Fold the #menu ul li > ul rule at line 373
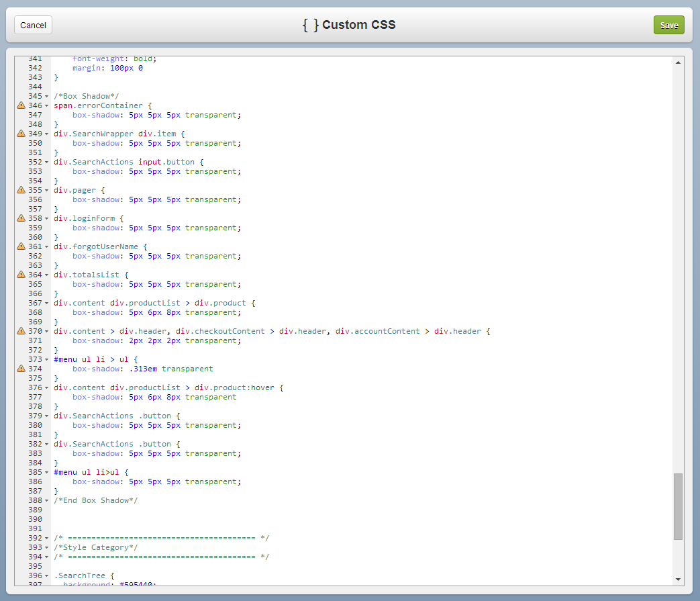The image size is (700, 601). [x=46, y=359]
